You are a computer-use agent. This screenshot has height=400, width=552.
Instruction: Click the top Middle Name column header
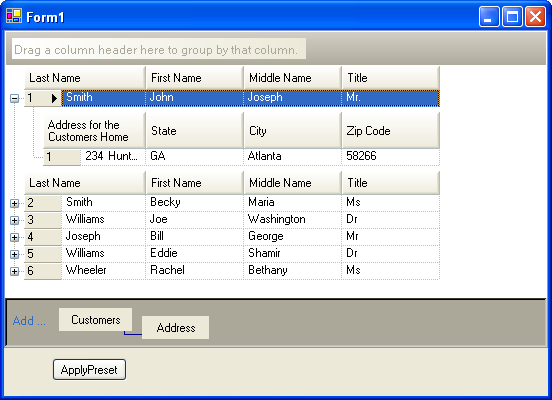tap(293, 78)
